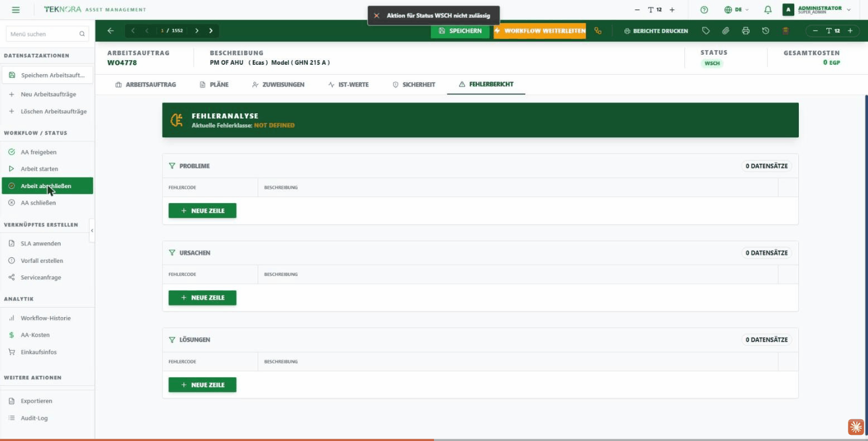Open attachments paperclip icon
868x441 pixels.
tap(726, 31)
